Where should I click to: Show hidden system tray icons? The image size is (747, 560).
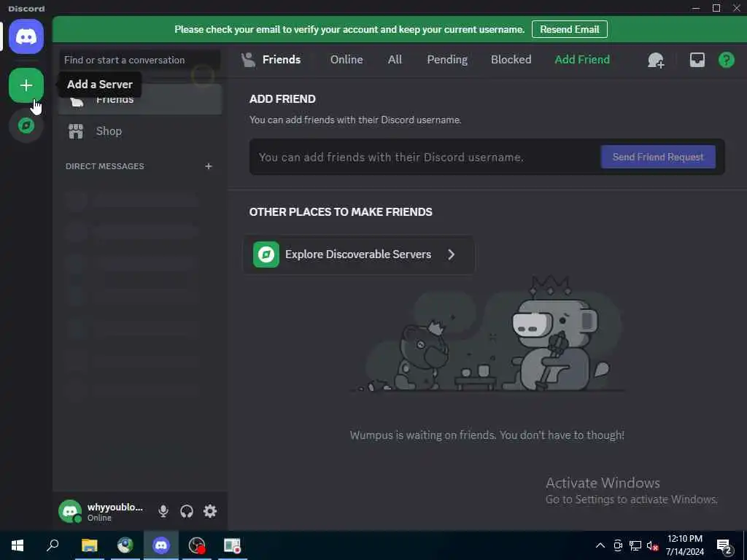click(x=600, y=545)
